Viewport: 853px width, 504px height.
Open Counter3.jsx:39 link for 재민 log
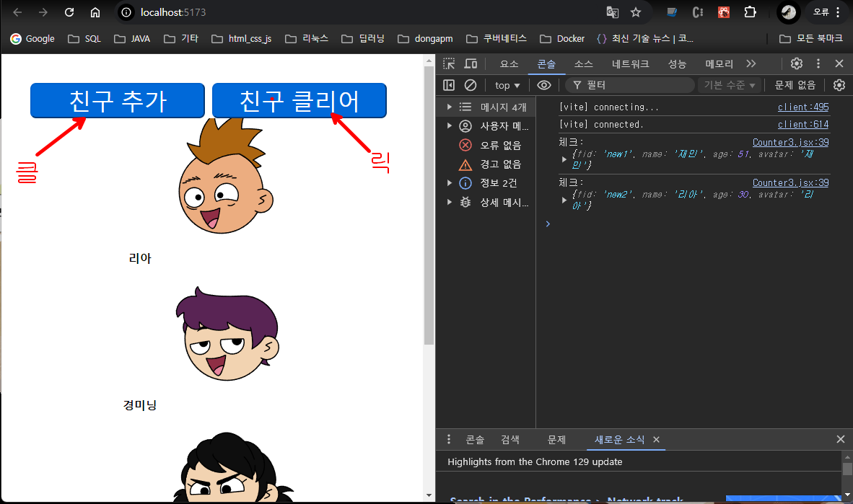tap(790, 143)
